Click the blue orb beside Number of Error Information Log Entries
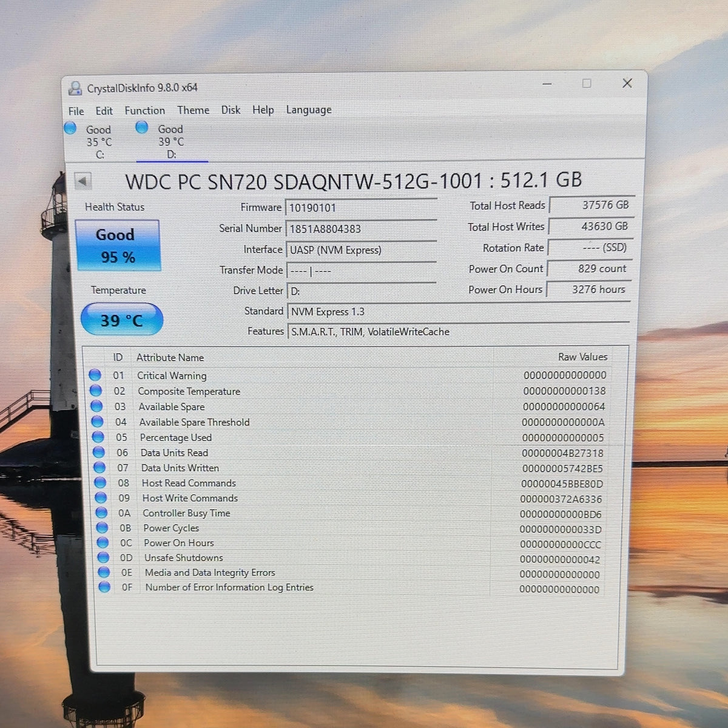The width and height of the screenshot is (728, 728). point(104,587)
